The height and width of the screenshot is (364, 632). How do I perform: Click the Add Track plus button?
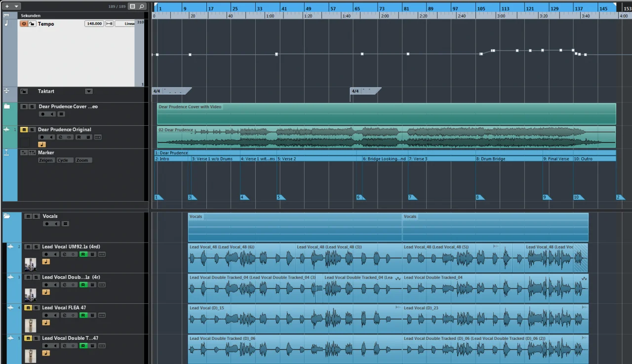tap(7, 6)
